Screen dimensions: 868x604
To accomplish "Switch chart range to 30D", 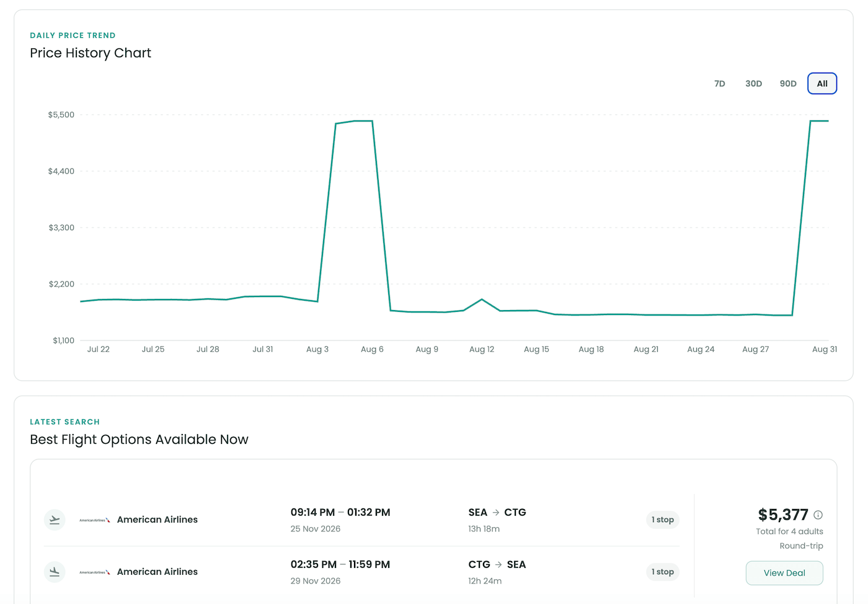I will pos(753,84).
